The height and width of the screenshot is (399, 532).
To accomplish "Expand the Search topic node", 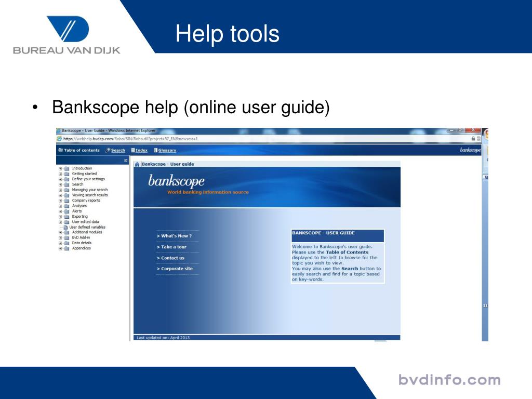I will tap(60, 184).
